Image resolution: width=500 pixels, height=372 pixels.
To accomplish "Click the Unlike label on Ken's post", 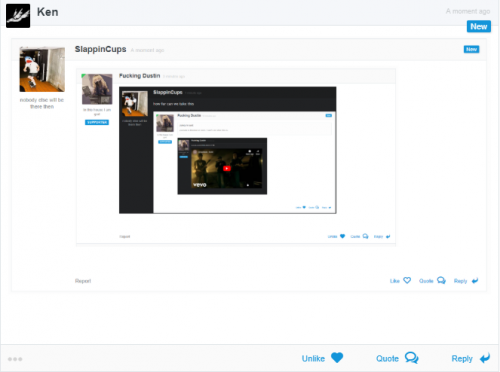I will point(313,359).
